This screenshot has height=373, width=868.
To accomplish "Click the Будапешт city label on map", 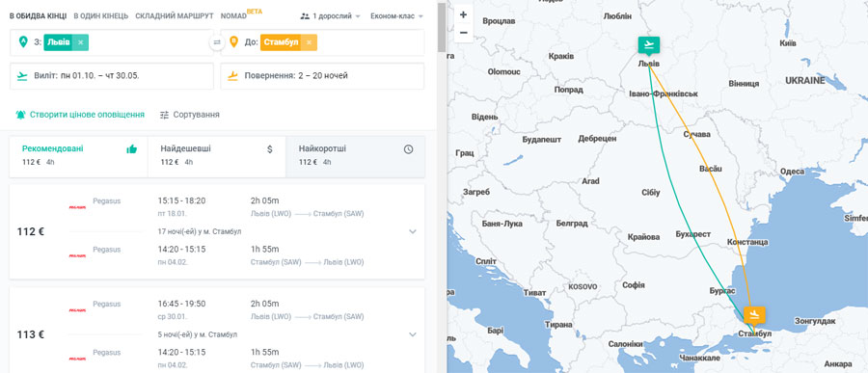I will pyautogui.click(x=542, y=140).
